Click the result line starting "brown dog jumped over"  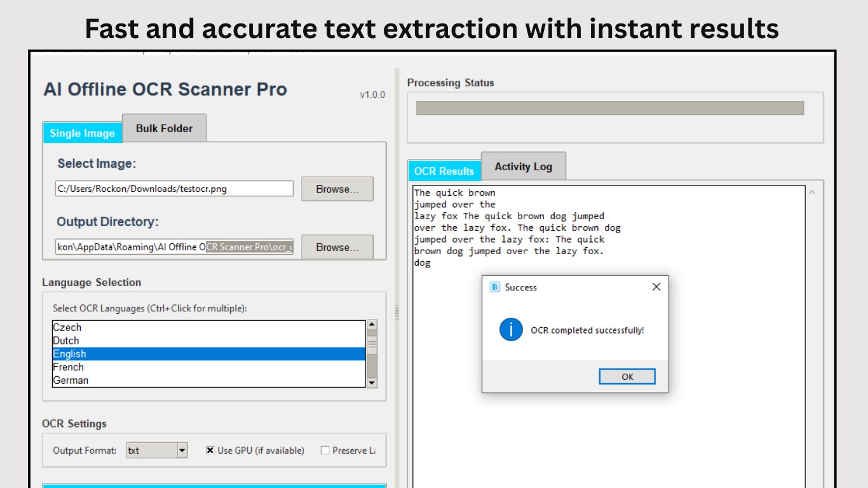[x=509, y=251]
